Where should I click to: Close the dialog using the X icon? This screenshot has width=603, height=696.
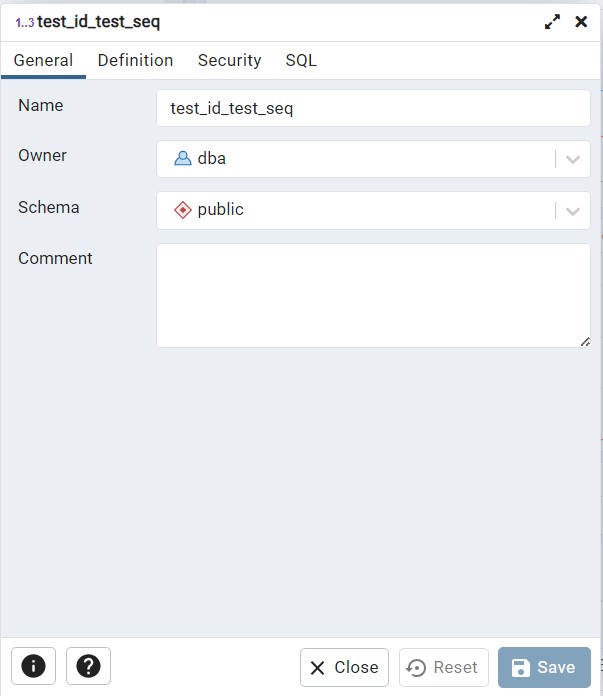pos(581,22)
